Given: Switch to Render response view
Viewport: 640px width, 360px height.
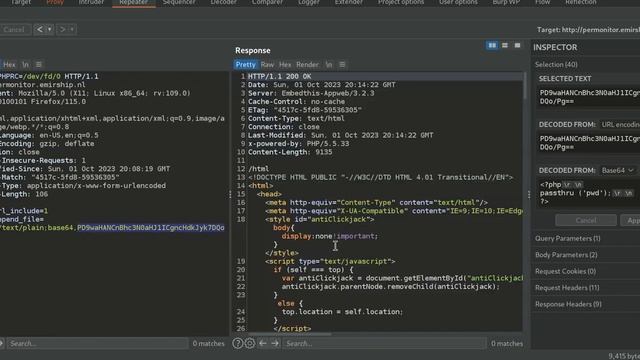Looking at the screenshot, I should click(x=307, y=64).
